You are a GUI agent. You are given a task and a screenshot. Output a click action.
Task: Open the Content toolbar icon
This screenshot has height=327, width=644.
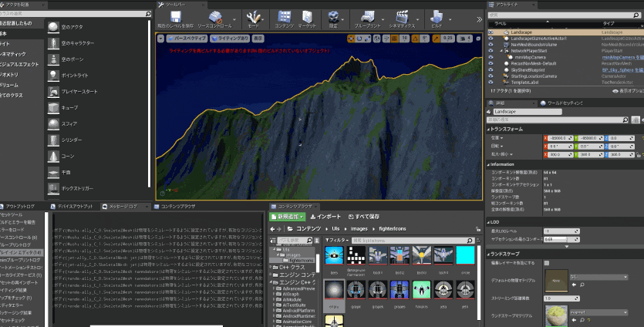coord(285,17)
